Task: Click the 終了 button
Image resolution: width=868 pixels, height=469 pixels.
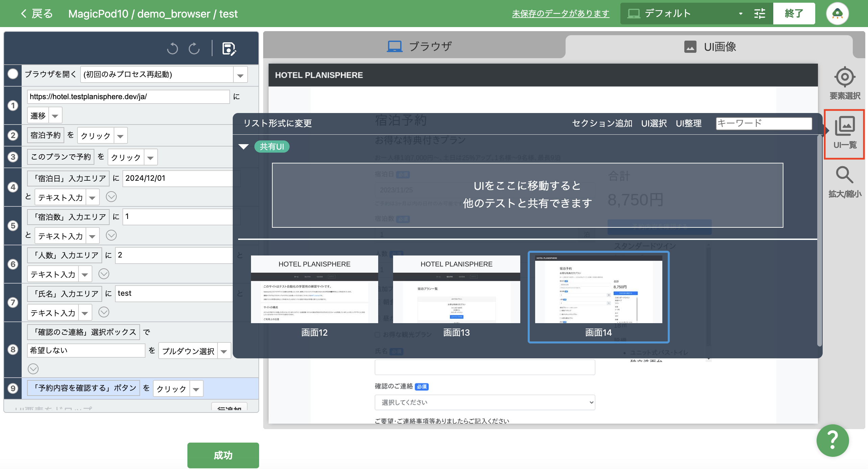Action: (x=794, y=14)
